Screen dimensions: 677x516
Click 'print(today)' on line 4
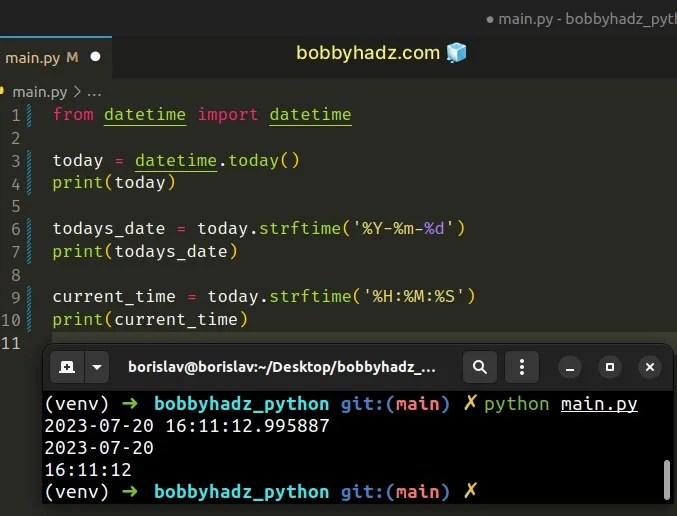point(114,183)
